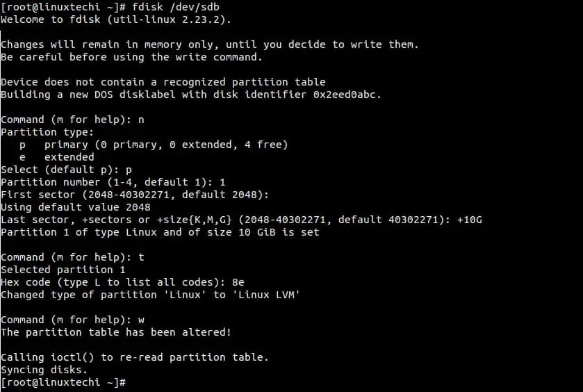Click the 'Calling ioctl()' message line
This screenshot has height=392, width=583.
click(135, 357)
